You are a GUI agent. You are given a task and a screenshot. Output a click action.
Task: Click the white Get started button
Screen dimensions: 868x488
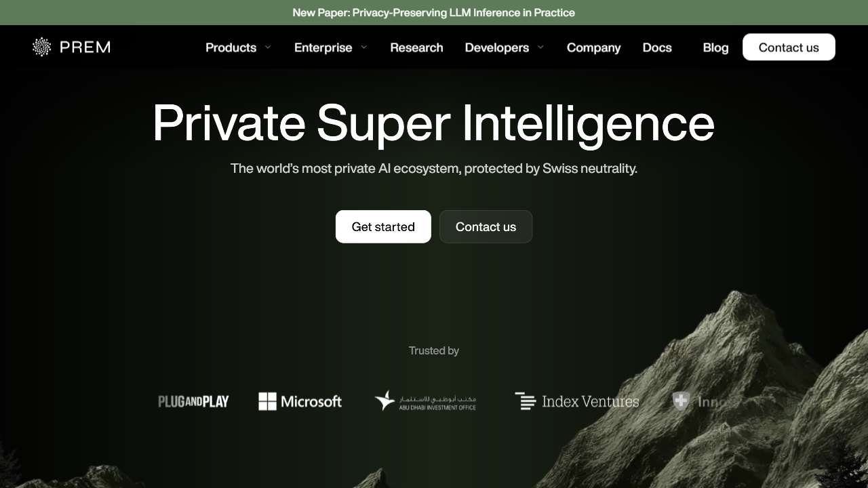pyautogui.click(x=383, y=226)
